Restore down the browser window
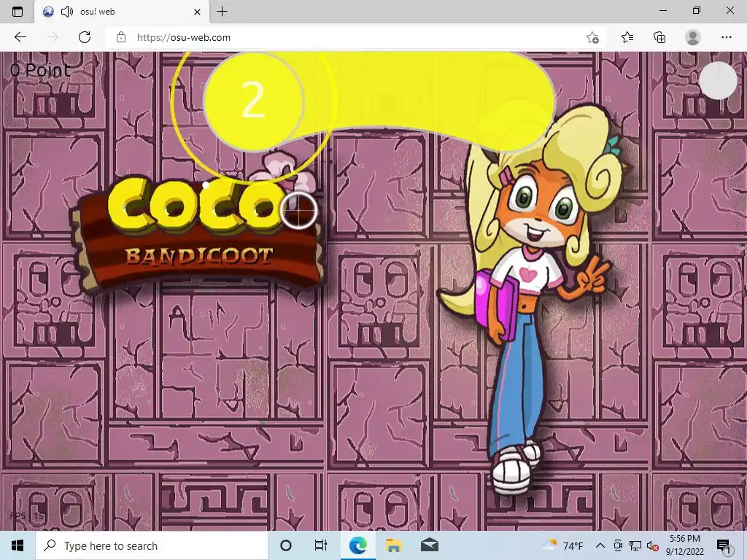Viewport: 747px width, 560px height. click(x=697, y=10)
